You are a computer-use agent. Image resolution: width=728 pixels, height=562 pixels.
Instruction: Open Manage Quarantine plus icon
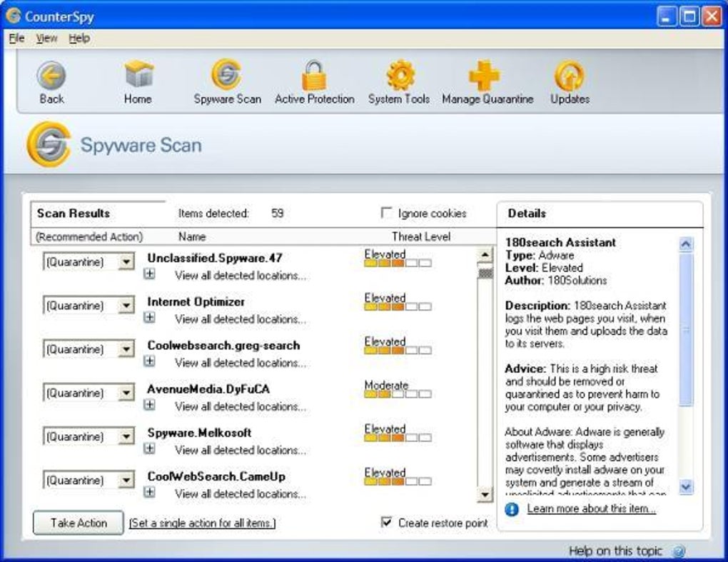click(x=484, y=75)
